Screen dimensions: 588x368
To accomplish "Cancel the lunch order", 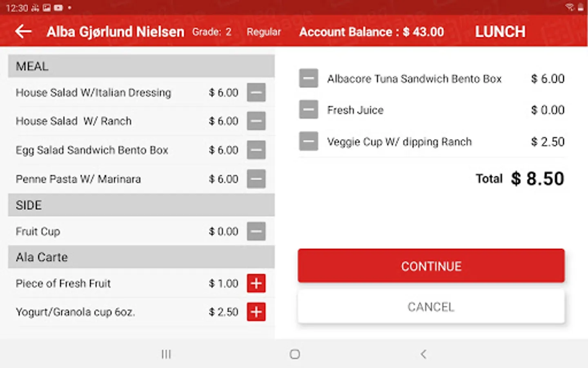I will pyautogui.click(x=431, y=307).
